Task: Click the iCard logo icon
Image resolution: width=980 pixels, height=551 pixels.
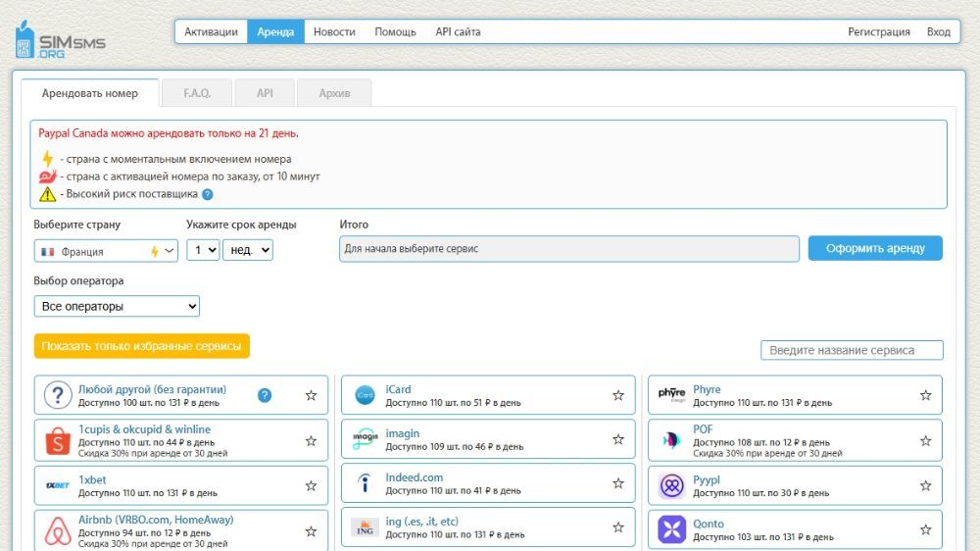Action: (365, 395)
